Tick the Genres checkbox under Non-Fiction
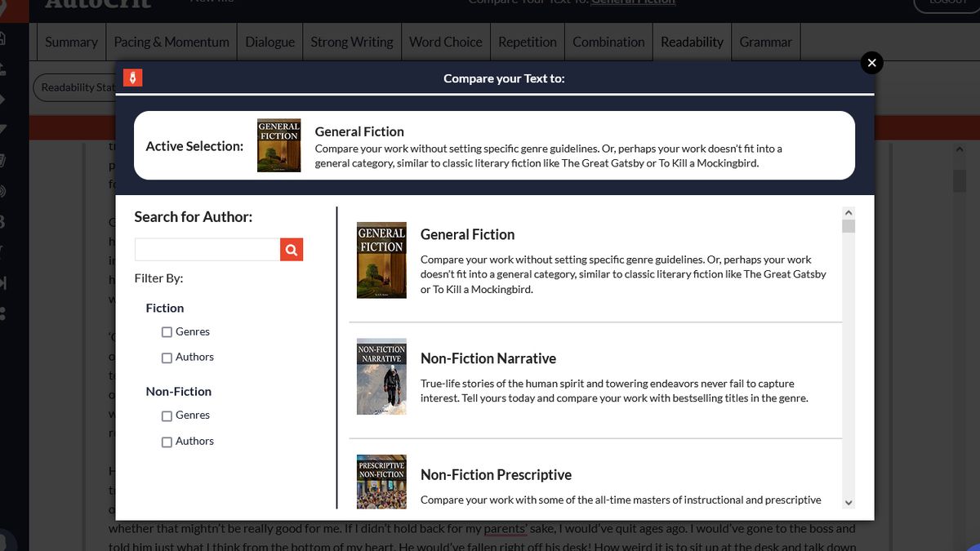980x551 pixels. click(167, 415)
